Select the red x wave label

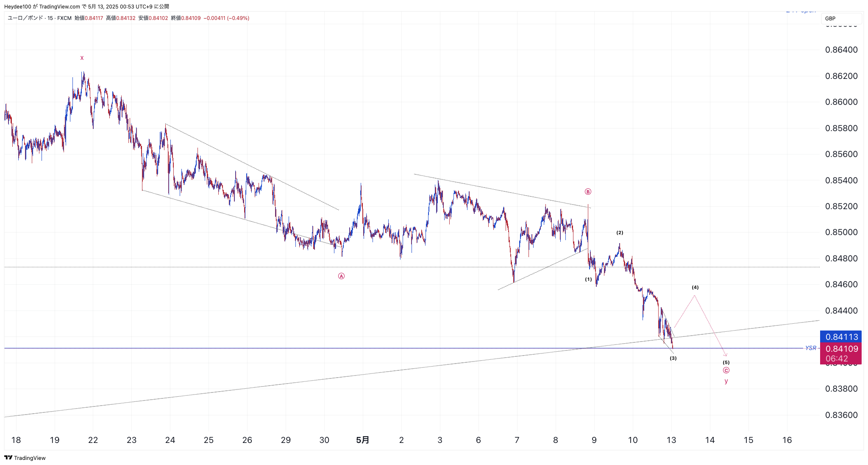[82, 58]
